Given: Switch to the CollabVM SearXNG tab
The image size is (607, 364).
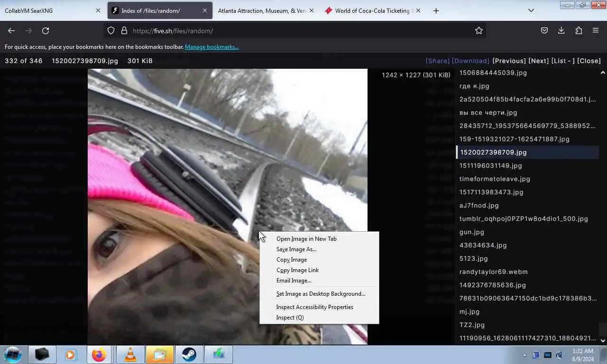Looking at the screenshot, I should 47,10.
